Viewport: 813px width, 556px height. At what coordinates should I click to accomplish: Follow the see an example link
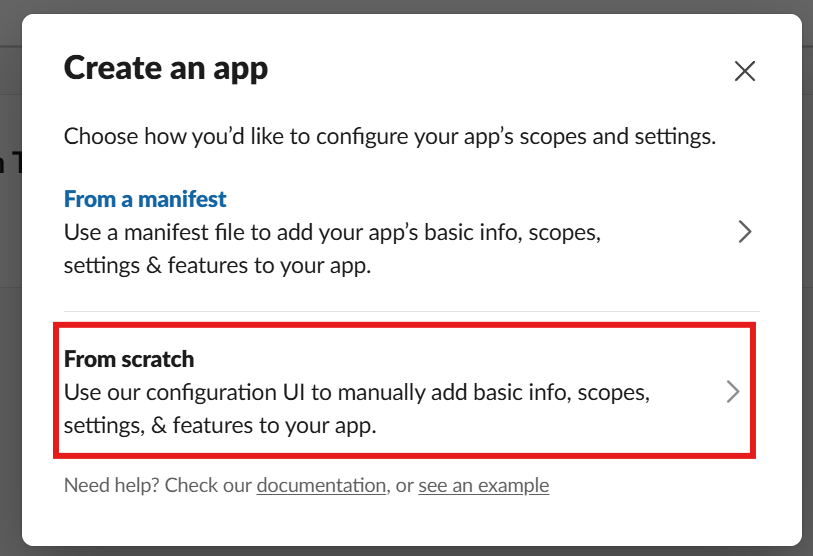coord(483,486)
